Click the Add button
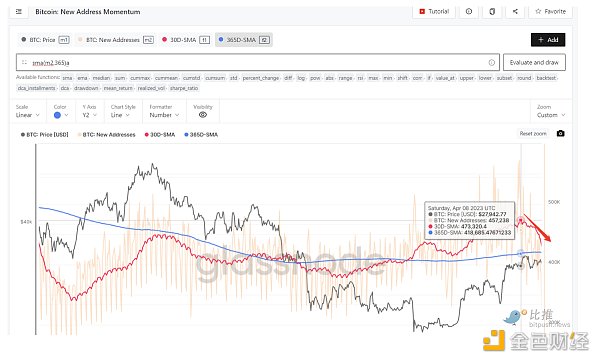Screen dimensions: 600x362 point(548,40)
